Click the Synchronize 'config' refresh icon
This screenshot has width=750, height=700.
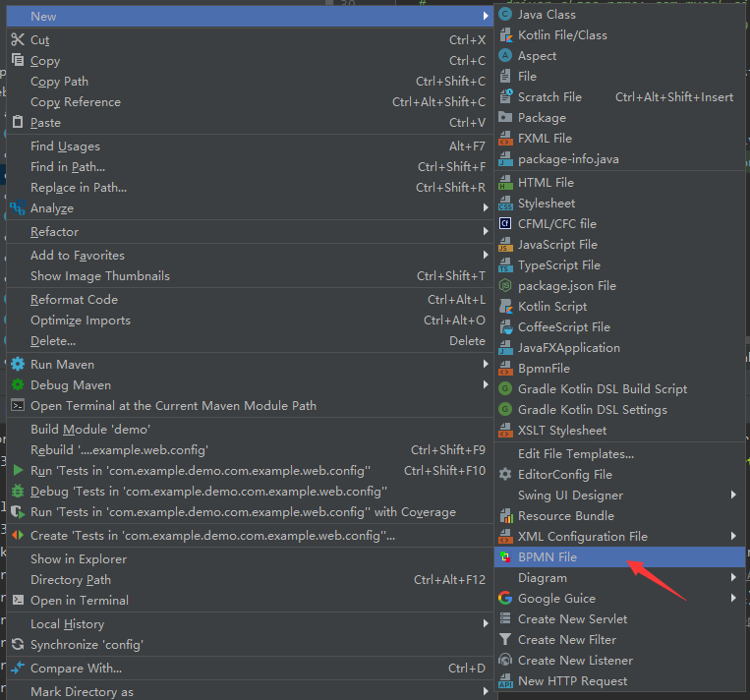point(18,644)
